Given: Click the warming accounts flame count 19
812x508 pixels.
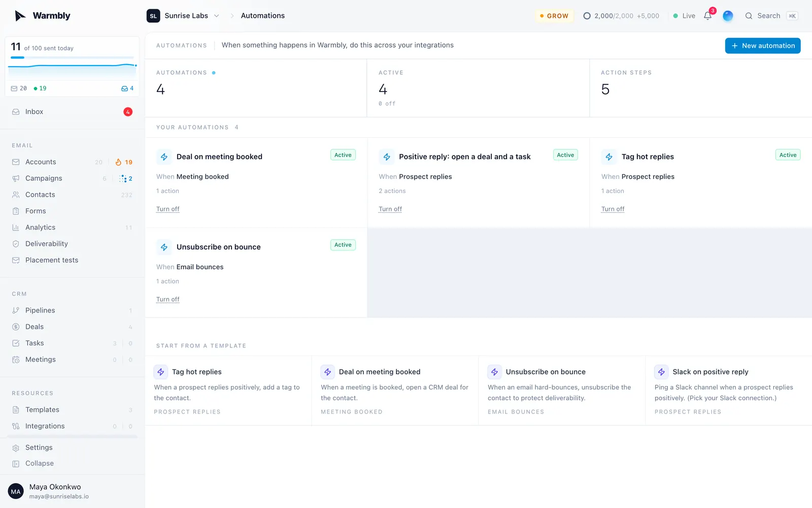Looking at the screenshot, I should (x=124, y=162).
